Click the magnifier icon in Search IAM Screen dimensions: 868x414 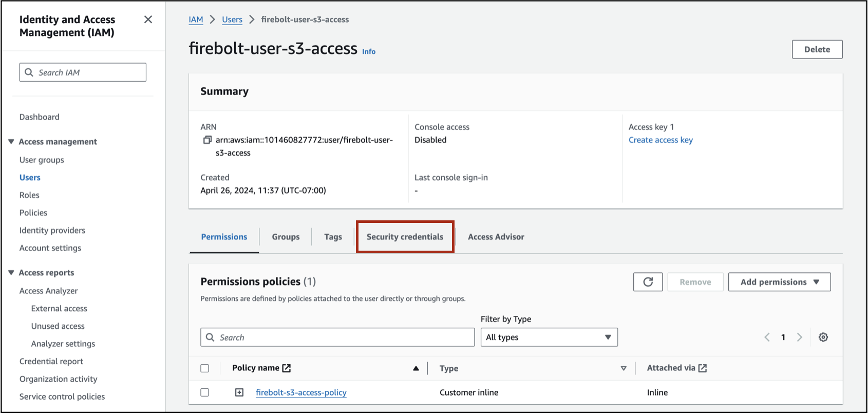29,72
